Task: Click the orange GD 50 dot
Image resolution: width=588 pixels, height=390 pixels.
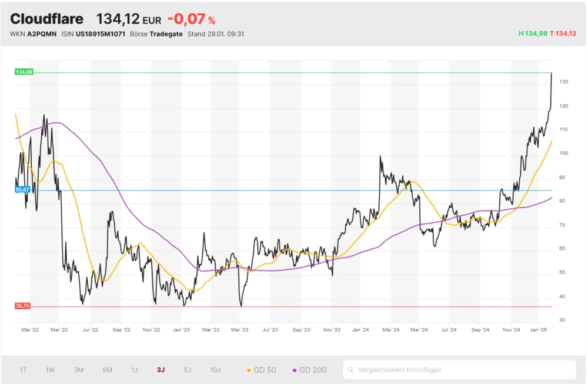Action: click(249, 370)
